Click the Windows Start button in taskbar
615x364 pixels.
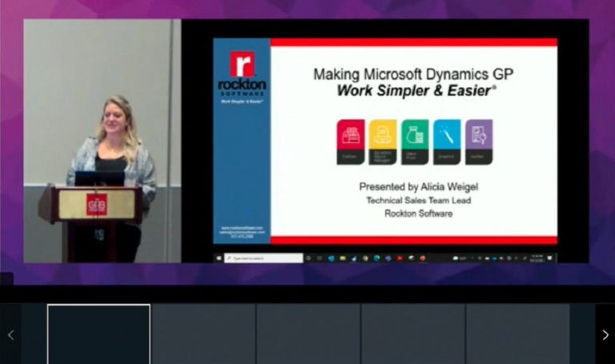pos(219,258)
